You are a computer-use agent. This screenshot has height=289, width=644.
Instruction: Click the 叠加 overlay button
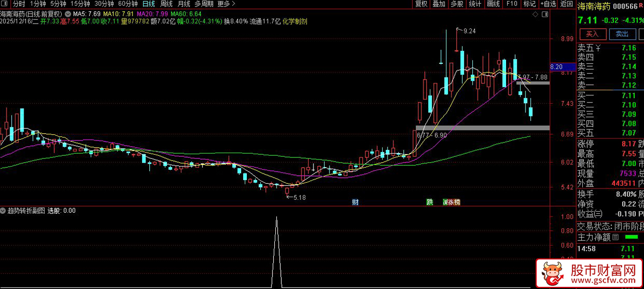click(x=439, y=4)
